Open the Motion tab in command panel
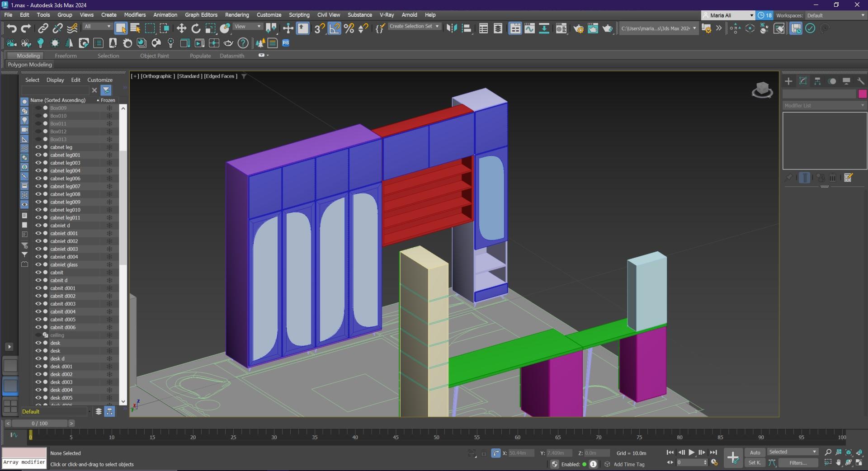Viewport: 868px width, 471px height. pyautogui.click(x=832, y=81)
